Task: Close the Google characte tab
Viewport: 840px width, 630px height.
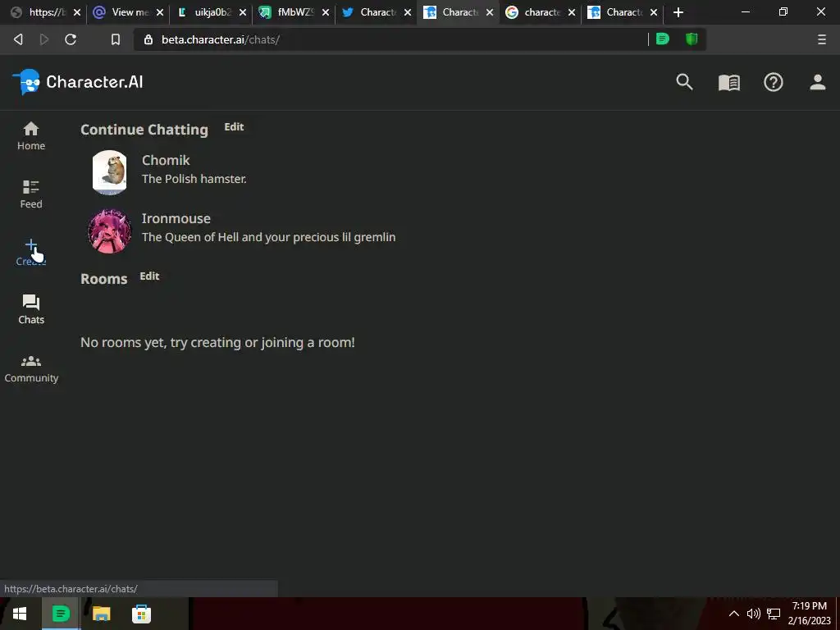Action: tap(572, 12)
